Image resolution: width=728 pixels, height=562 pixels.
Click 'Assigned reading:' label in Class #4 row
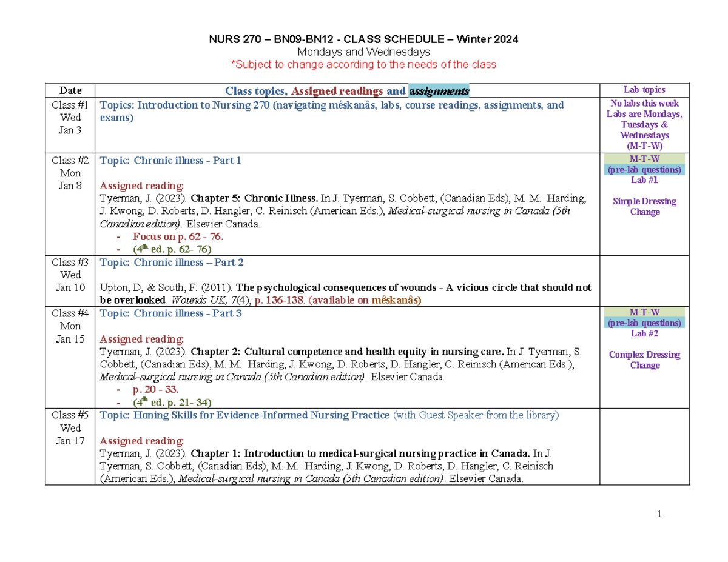click(x=142, y=339)
